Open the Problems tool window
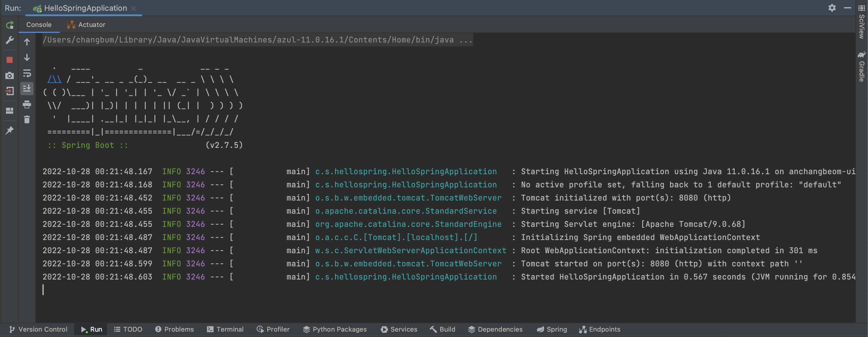This screenshot has height=337, width=868. coord(174,329)
